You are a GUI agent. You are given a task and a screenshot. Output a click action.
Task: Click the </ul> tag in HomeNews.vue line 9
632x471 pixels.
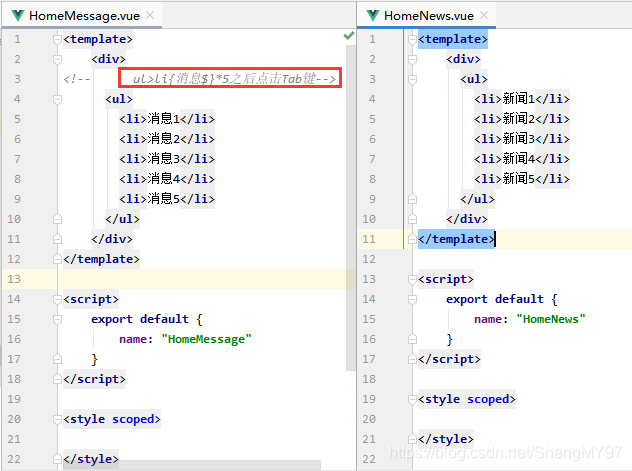pos(477,199)
